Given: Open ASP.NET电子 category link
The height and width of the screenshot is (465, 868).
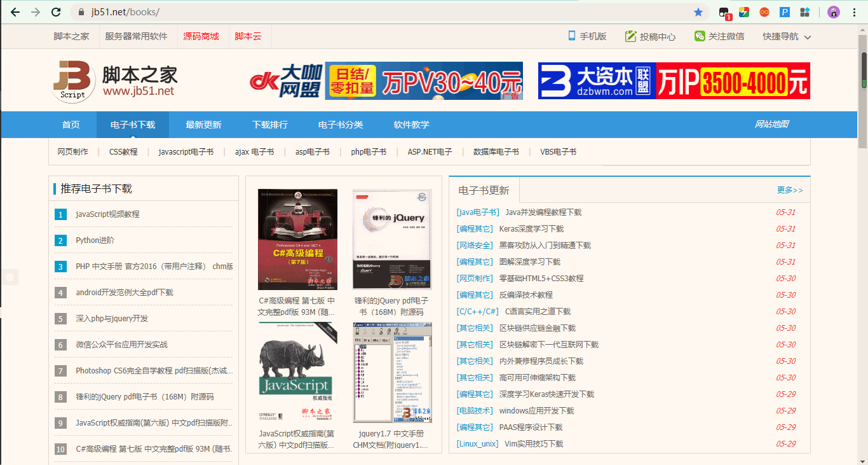Looking at the screenshot, I should (430, 152).
